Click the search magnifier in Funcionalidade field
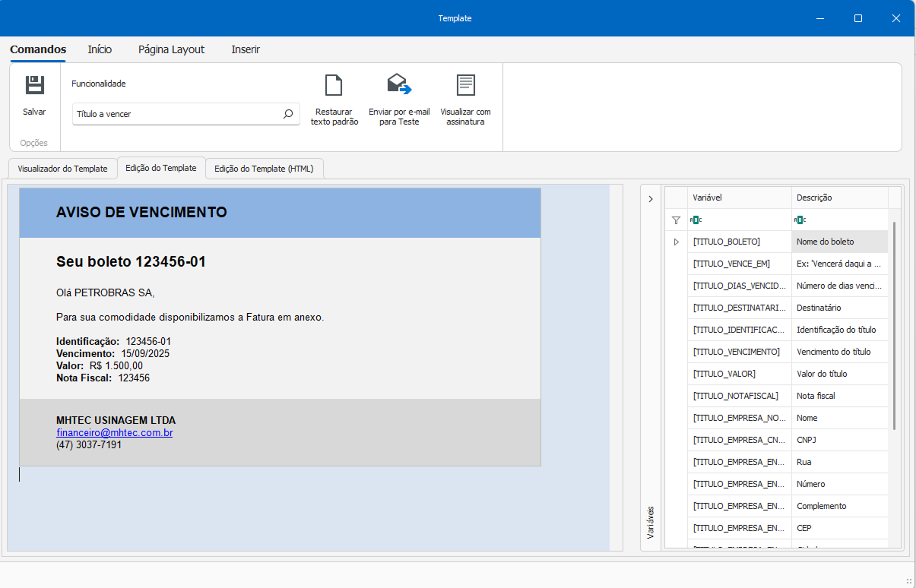This screenshot has height=588, width=916. 288,114
